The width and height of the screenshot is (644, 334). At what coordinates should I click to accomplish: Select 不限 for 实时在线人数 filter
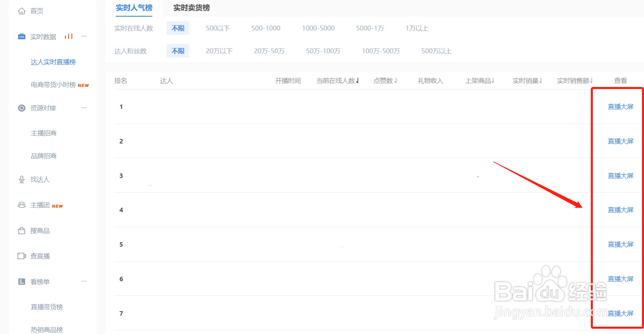[x=178, y=28]
